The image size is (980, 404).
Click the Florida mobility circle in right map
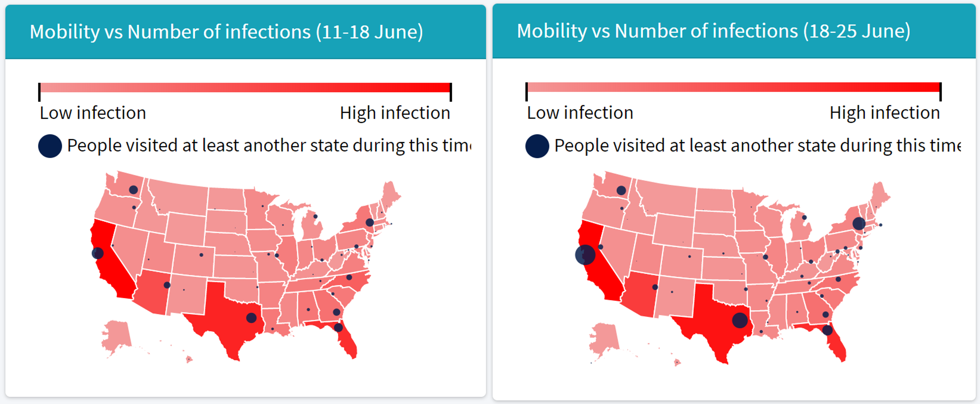click(x=827, y=330)
